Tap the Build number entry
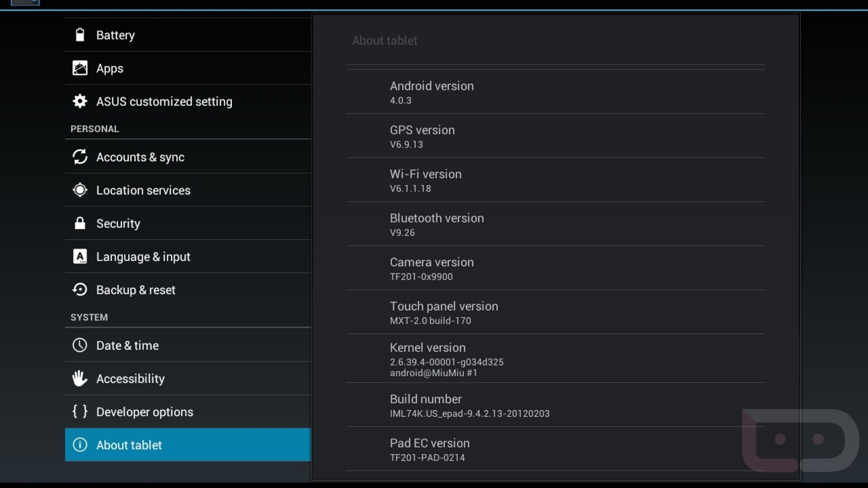Viewport: 868px width, 488px height. coord(555,405)
